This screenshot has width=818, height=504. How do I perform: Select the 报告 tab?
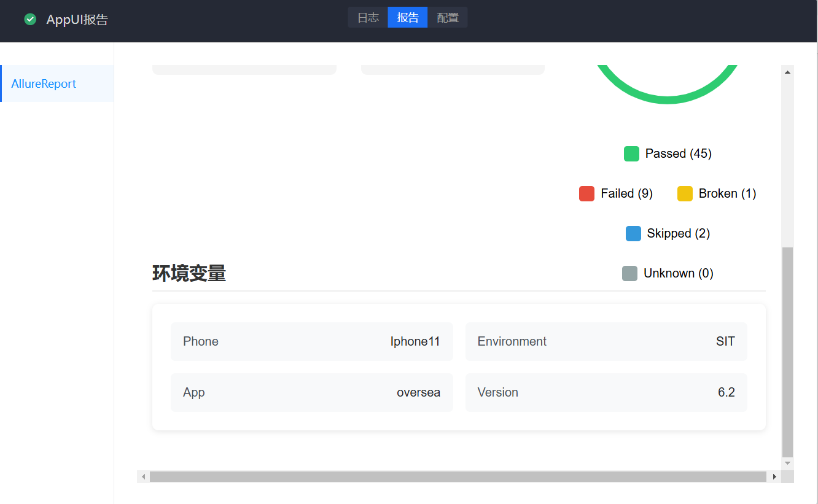tap(408, 18)
